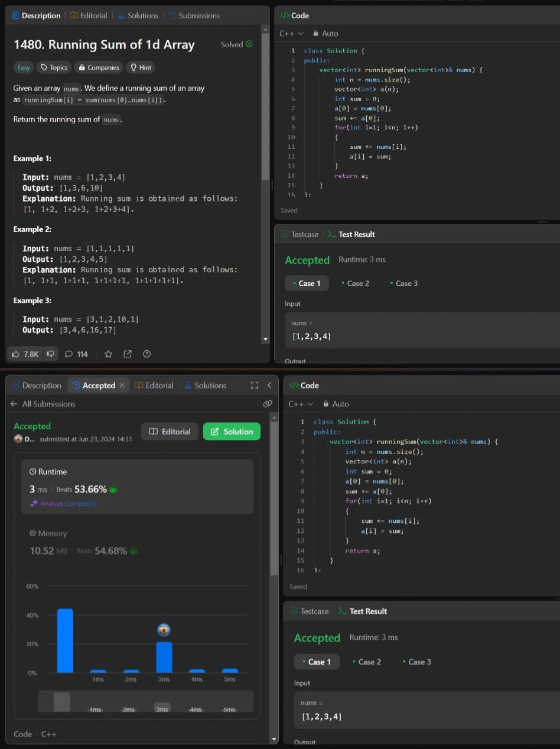
Task: Expand the Topics tag
Action: pos(54,67)
